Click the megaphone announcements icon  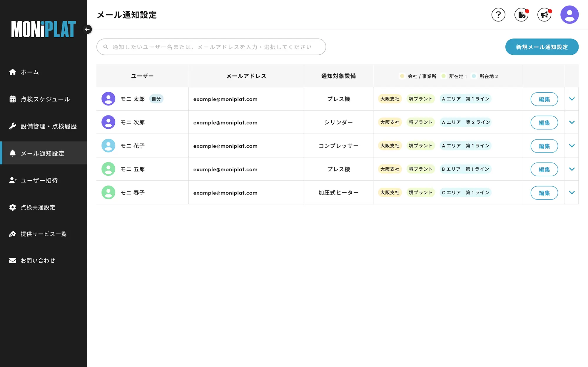(544, 14)
